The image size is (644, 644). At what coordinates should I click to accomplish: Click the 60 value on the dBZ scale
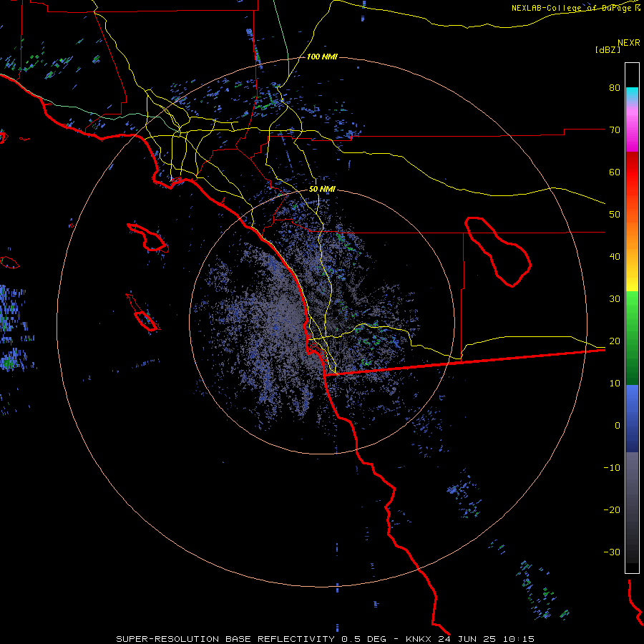tap(615, 172)
